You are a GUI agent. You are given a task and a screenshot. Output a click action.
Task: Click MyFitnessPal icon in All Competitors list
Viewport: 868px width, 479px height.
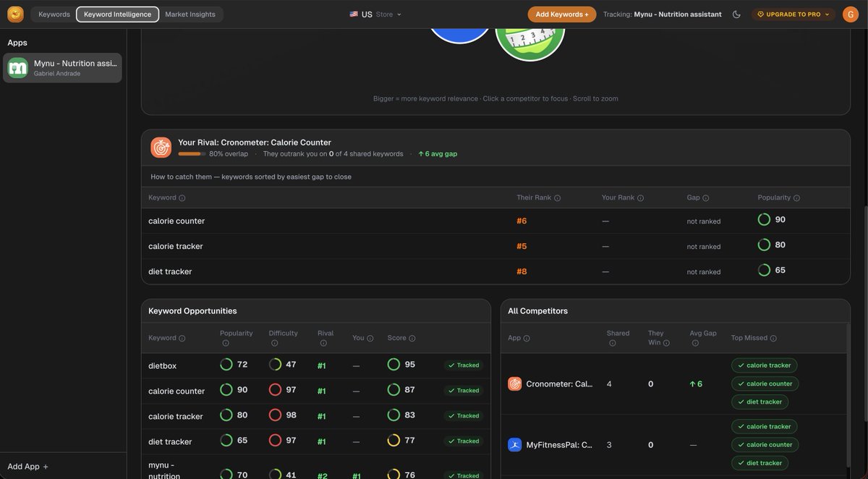tap(515, 445)
